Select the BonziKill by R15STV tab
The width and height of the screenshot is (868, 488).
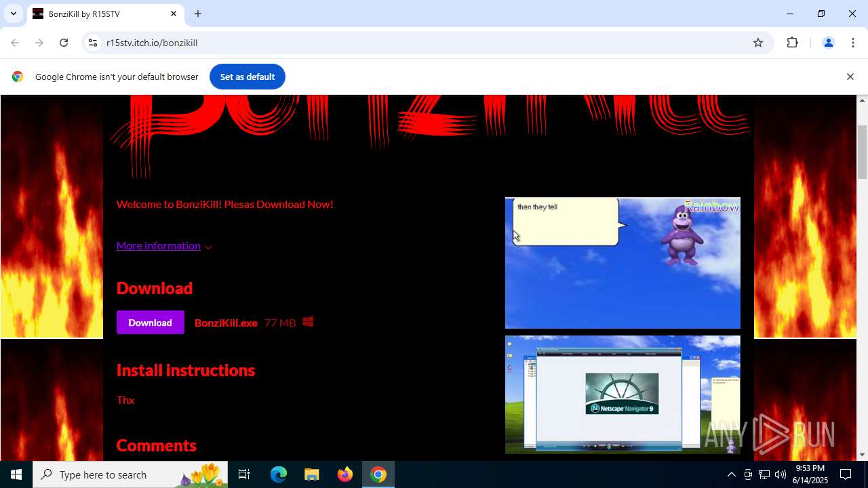click(105, 14)
